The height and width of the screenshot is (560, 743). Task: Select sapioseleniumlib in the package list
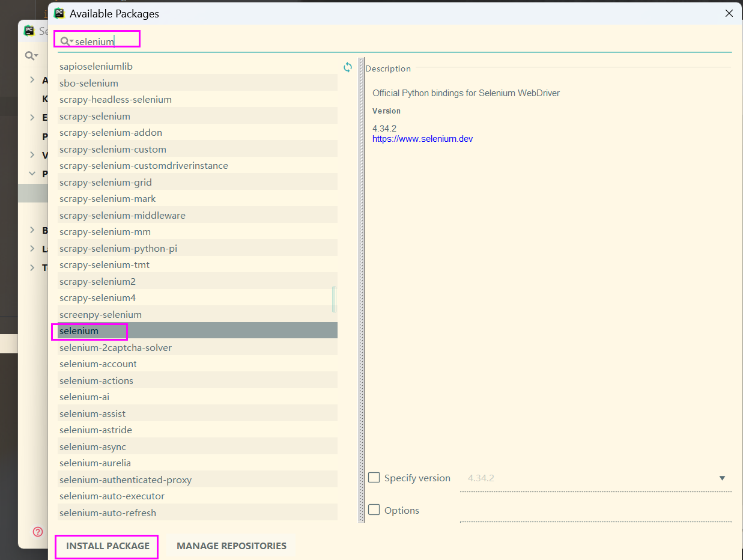coord(198,66)
